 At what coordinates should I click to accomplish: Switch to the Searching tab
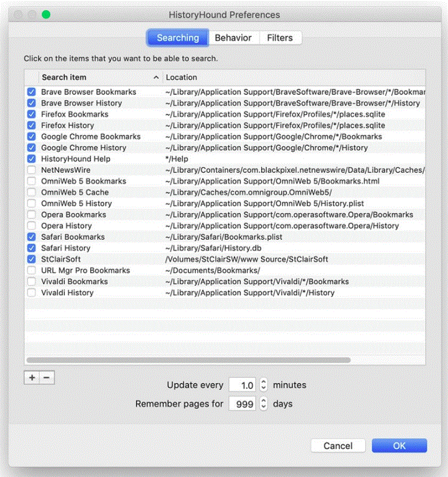click(178, 38)
